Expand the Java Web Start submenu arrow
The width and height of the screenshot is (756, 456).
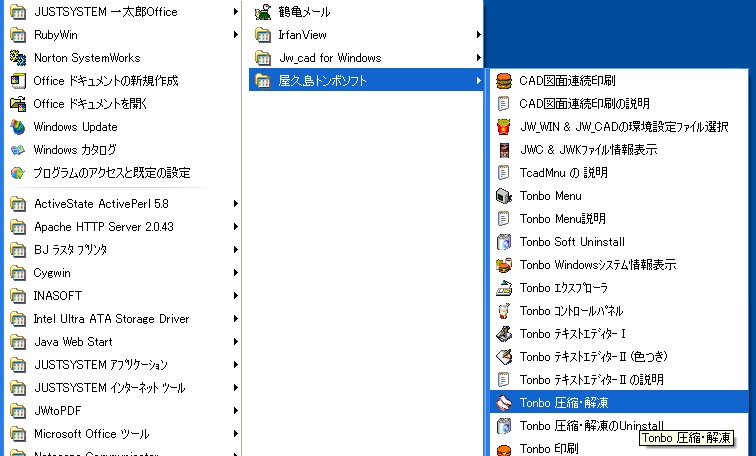(x=235, y=342)
